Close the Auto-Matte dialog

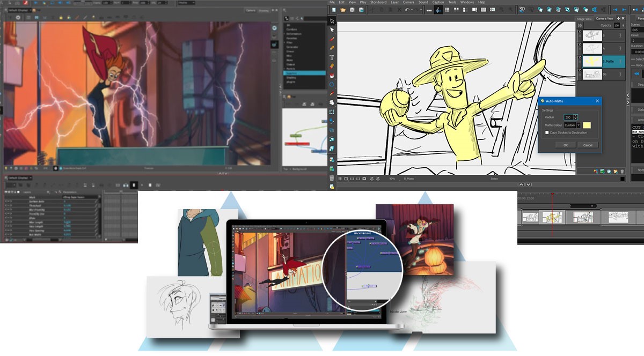[597, 101]
